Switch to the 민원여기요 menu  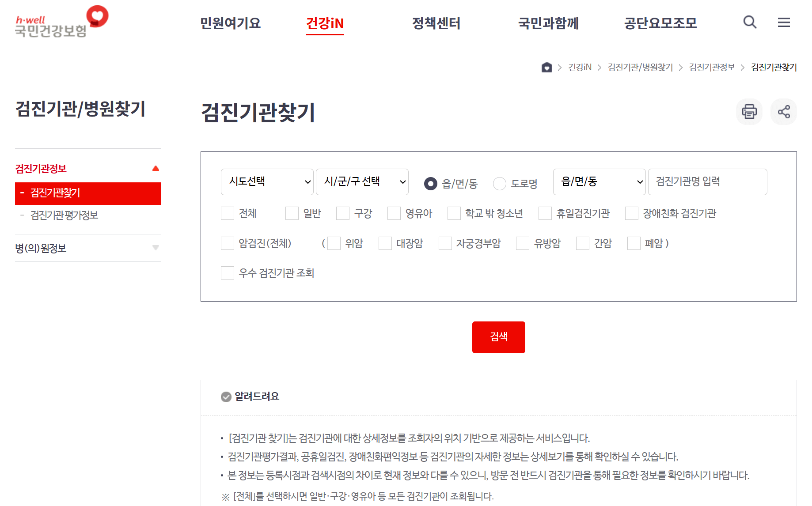pos(230,24)
